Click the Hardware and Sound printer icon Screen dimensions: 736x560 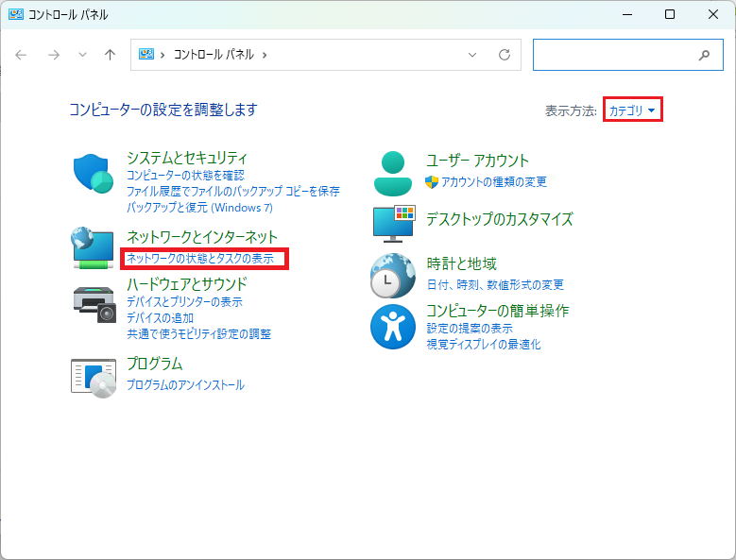point(93,300)
